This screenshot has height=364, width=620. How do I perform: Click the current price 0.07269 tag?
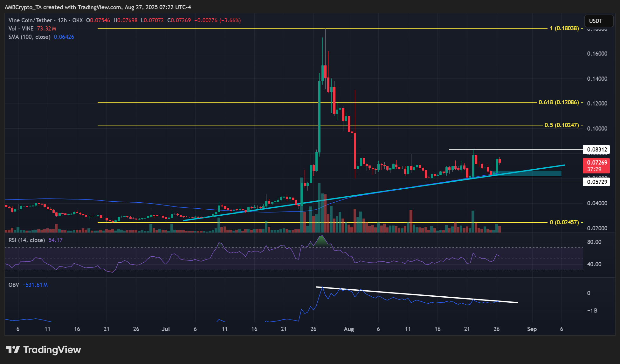[597, 163]
